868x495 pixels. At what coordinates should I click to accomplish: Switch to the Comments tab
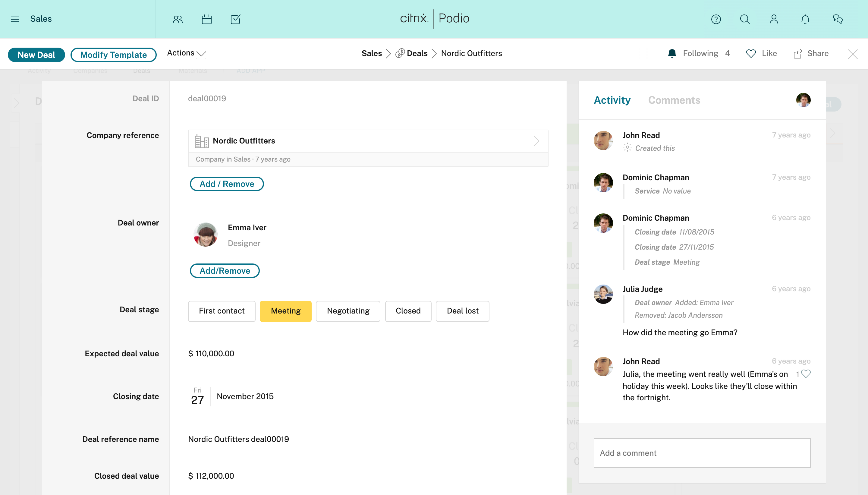[x=674, y=100]
